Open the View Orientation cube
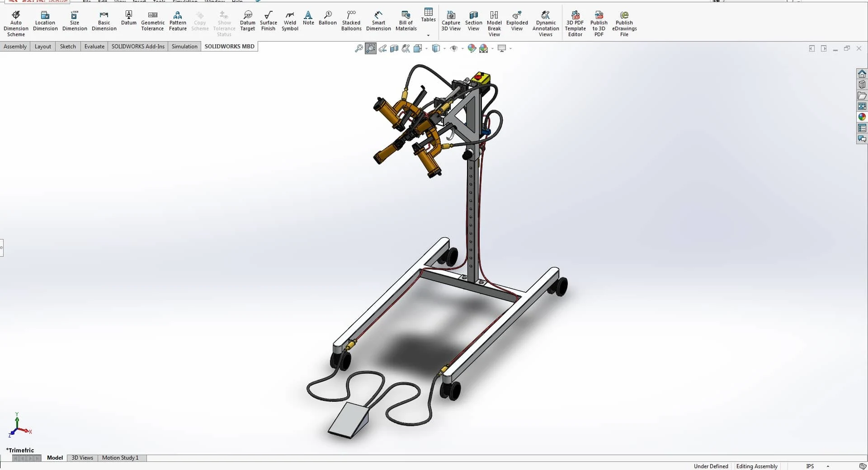Viewport: 868px width, 470px height. [417, 48]
